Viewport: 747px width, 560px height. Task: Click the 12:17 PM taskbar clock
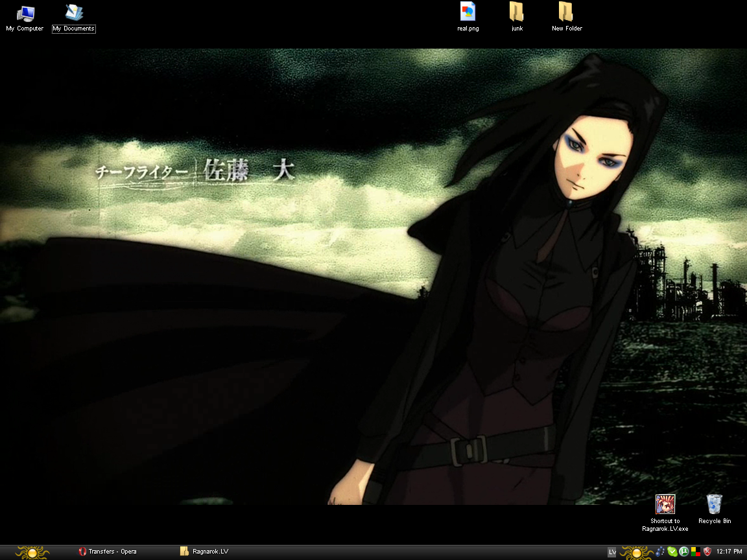click(729, 552)
